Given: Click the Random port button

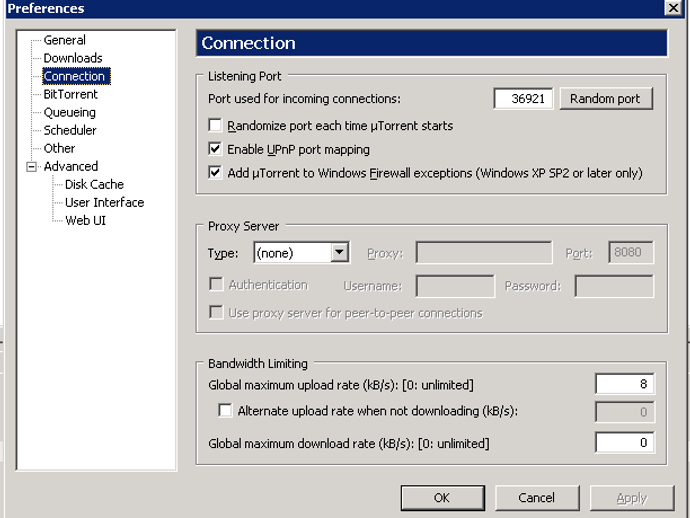Looking at the screenshot, I should (x=606, y=99).
